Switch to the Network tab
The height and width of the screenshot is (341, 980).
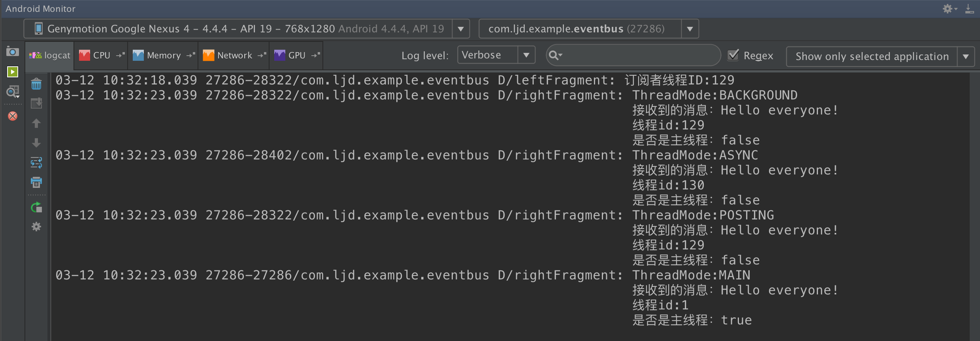pos(234,55)
